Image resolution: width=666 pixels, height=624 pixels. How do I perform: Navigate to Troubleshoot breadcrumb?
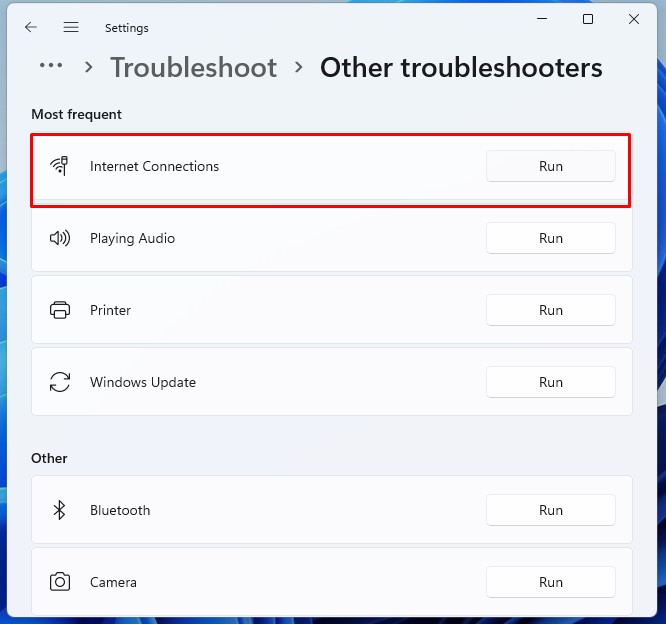193,67
